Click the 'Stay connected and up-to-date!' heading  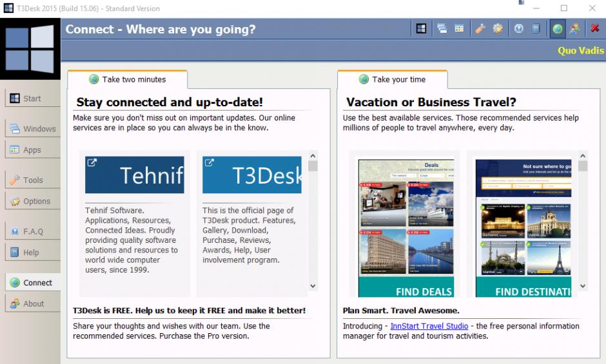tap(170, 102)
